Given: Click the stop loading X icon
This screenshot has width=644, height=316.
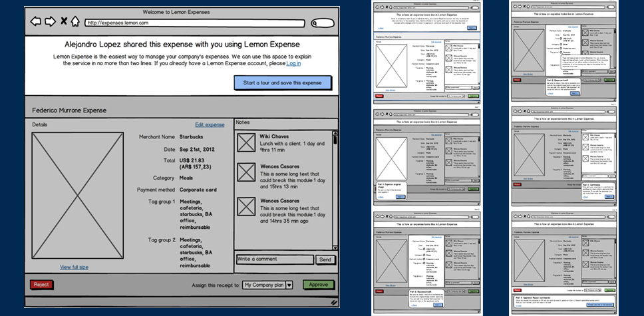Looking at the screenshot, I should tap(64, 21).
